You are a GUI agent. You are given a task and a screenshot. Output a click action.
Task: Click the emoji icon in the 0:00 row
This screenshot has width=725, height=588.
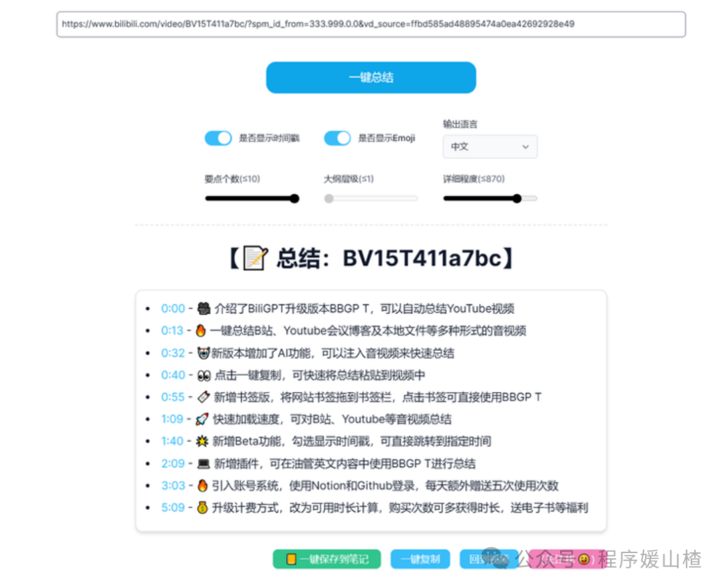pos(203,308)
